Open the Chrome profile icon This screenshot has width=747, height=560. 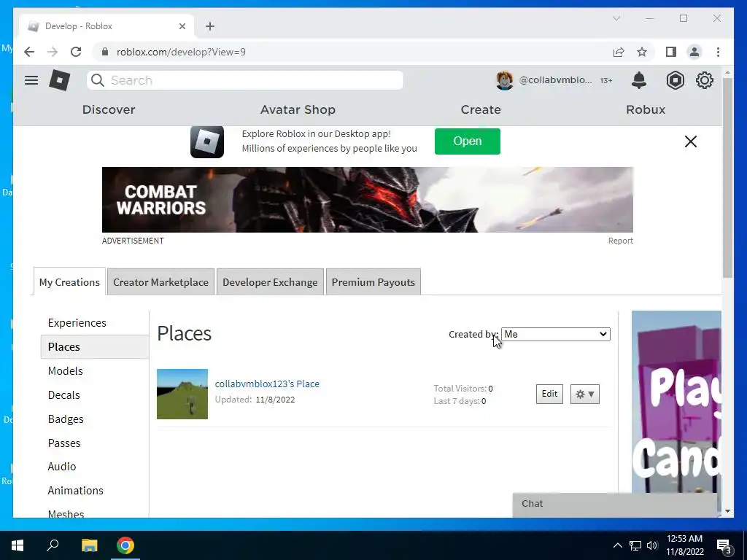[x=694, y=52]
